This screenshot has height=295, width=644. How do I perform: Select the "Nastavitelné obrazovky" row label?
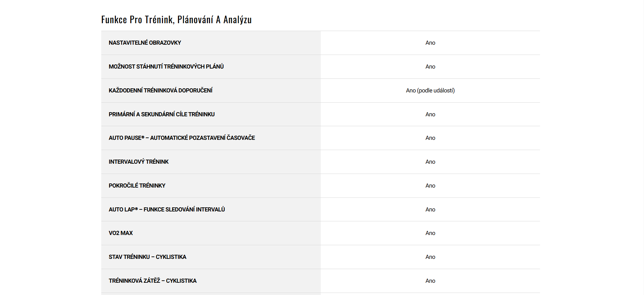[x=145, y=43]
